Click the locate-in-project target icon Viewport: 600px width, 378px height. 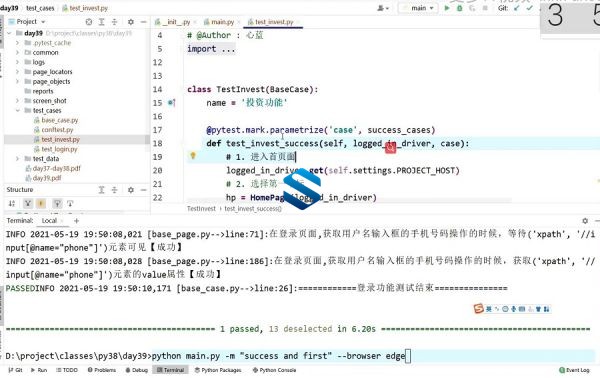(x=89, y=22)
